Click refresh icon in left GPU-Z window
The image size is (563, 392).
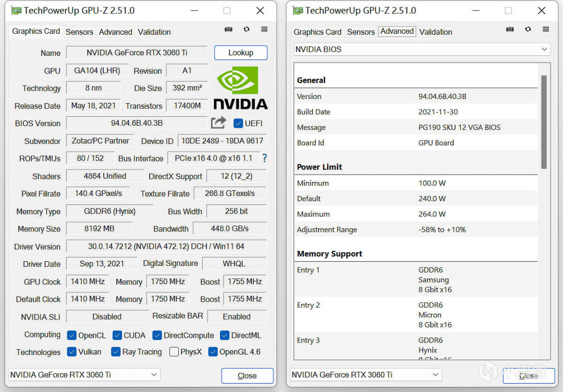tap(246, 29)
